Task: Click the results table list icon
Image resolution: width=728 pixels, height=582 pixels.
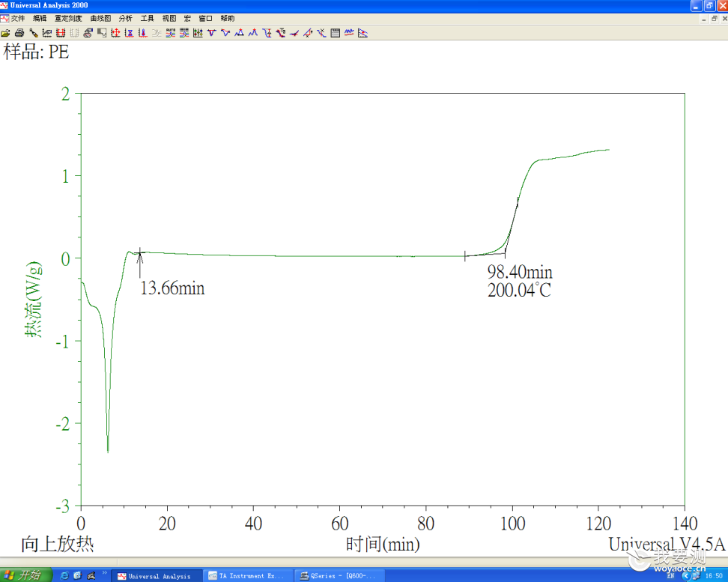Action: tap(336, 33)
